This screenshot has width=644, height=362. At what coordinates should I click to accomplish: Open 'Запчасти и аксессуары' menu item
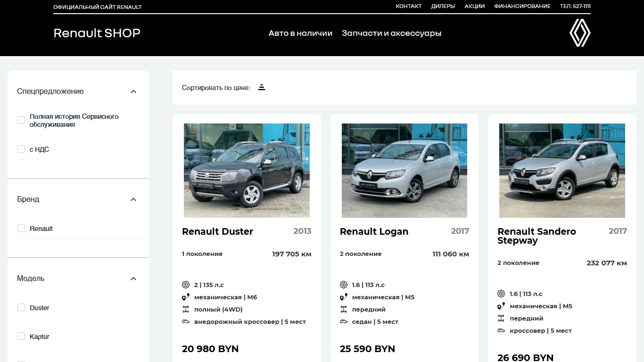(x=392, y=33)
